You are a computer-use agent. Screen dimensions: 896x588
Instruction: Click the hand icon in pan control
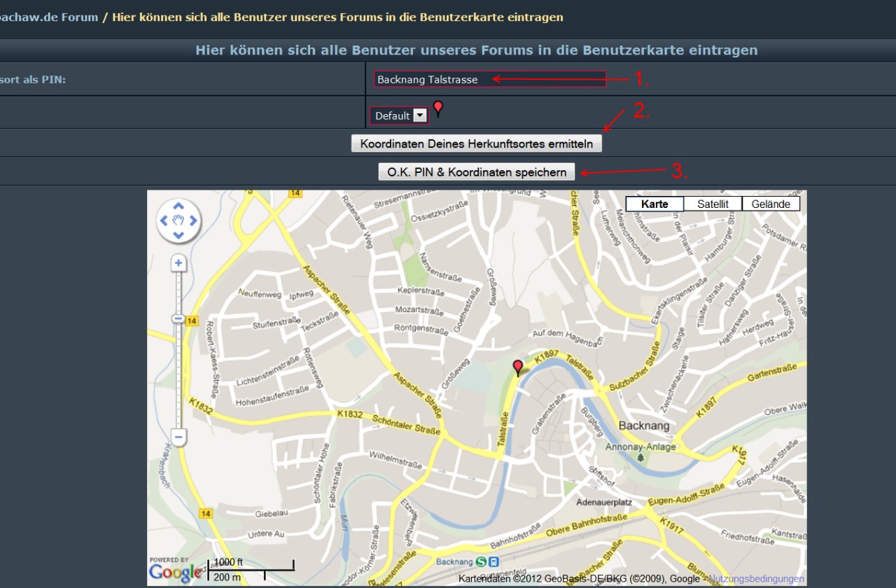coord(178,220)
